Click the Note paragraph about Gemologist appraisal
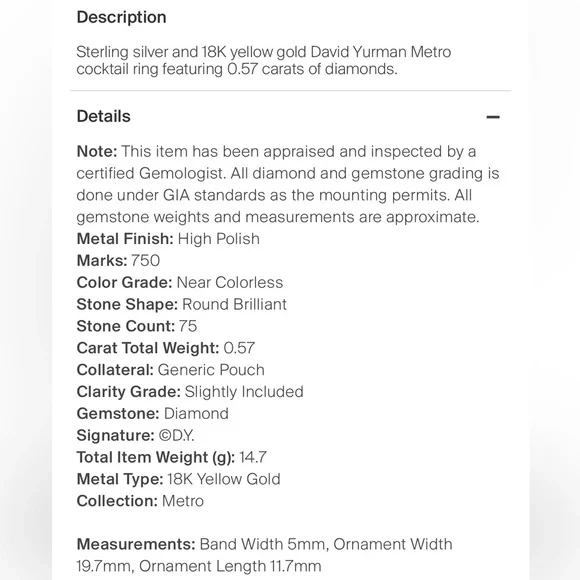The width and height of the screenshot is (580, 580). coord(288,184)
